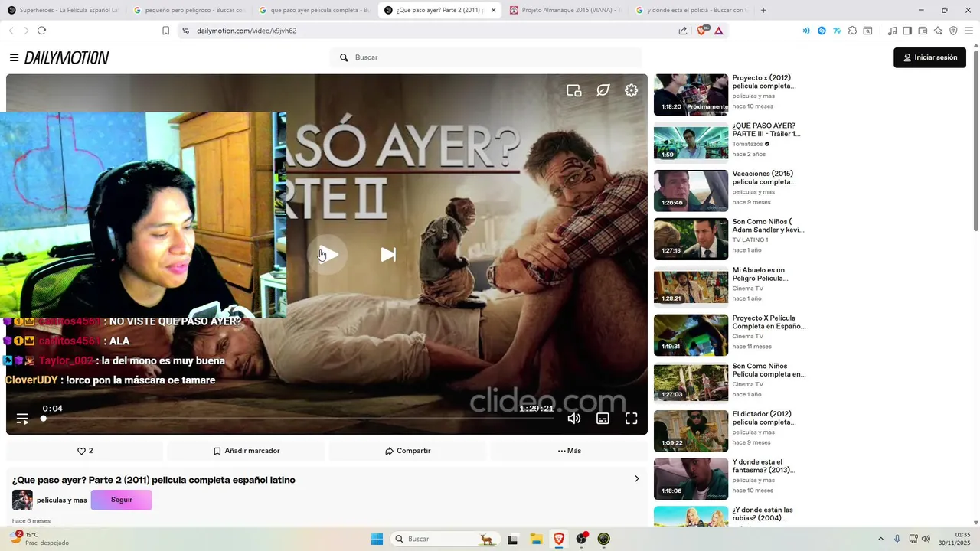Enter fullscreen mode in the player
Image resolution: width=980 pixels, height=551 pixels.
(631, 419)
